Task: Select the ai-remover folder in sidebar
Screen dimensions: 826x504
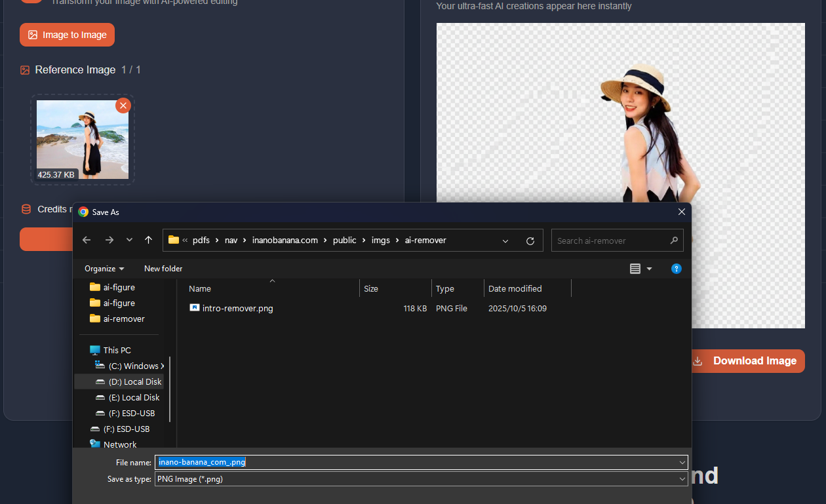Action: click(x=123, y=319)
